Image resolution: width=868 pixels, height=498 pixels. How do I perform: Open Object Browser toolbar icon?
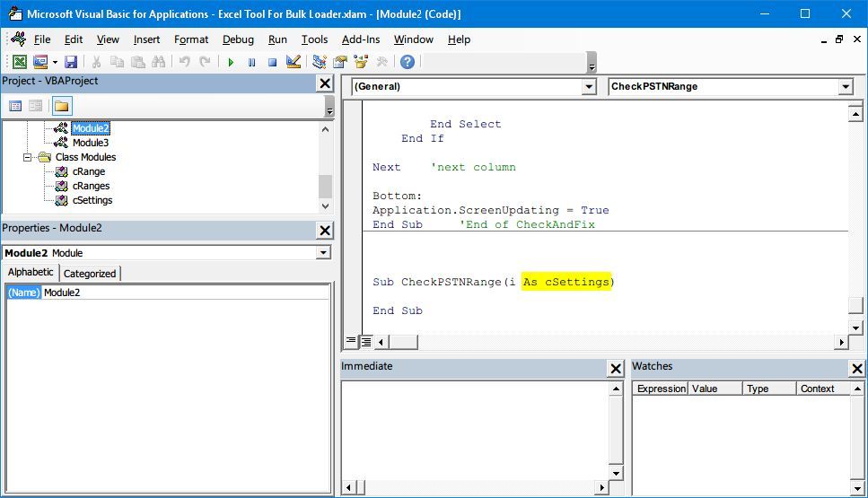click(361, 61)
